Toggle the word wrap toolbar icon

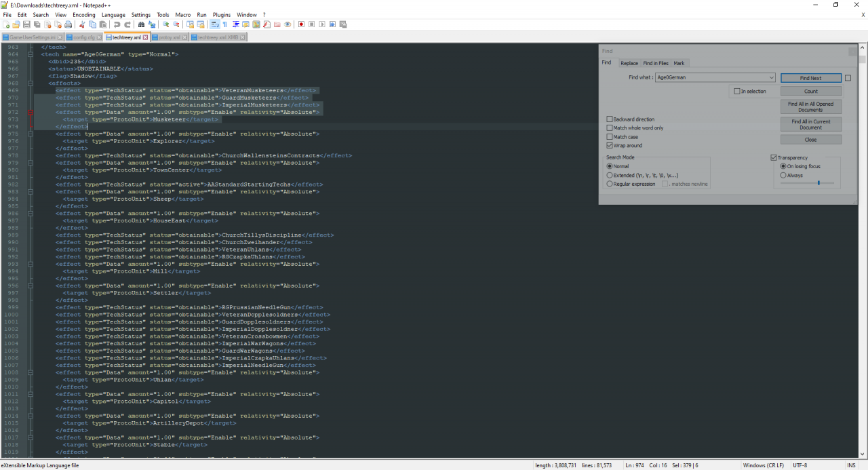coord(215,24)
